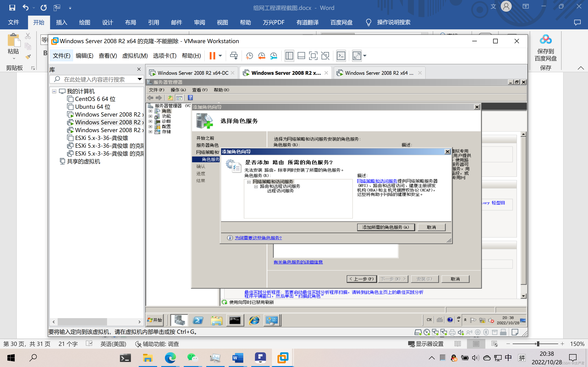Click the VMware pause virtual machine icon
Screen dimensions: 588x367
coord(212,56)
